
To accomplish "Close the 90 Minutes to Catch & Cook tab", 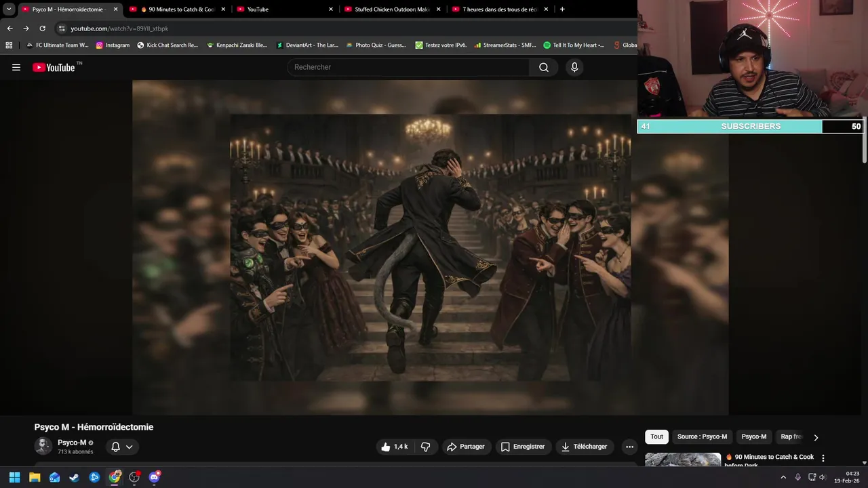I will [x=223, y=9].
